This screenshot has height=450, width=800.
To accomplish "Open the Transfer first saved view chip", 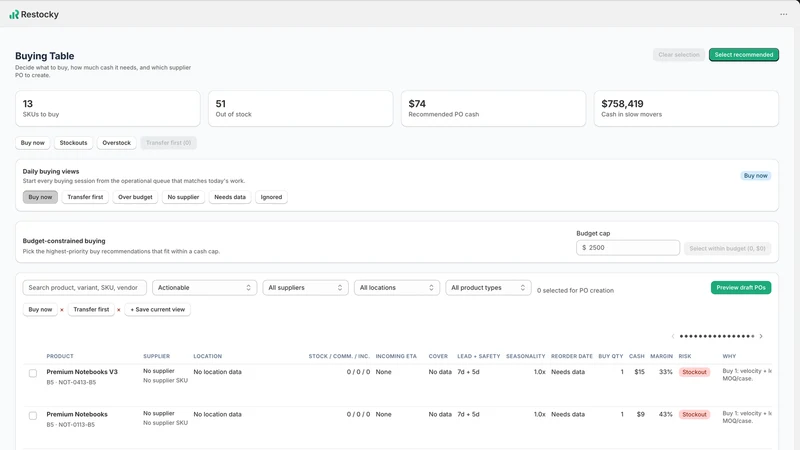I will click(91, 310).
